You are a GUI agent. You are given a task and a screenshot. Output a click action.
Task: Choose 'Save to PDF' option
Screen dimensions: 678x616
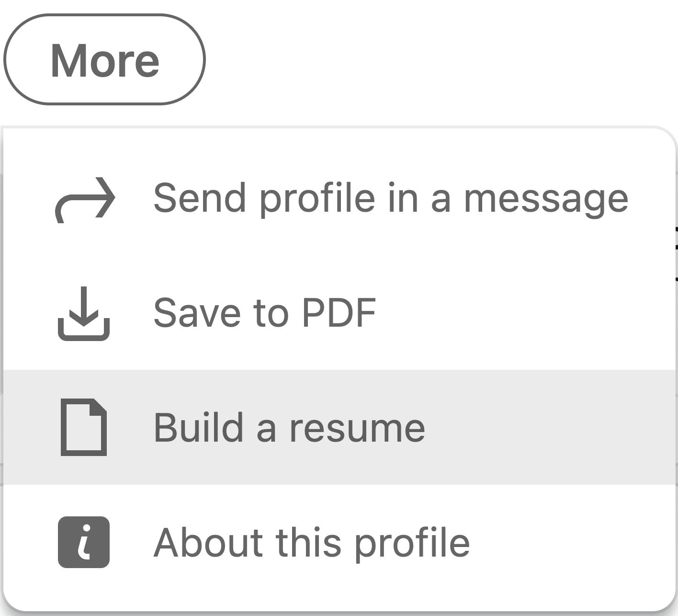(x=264, y=313)
